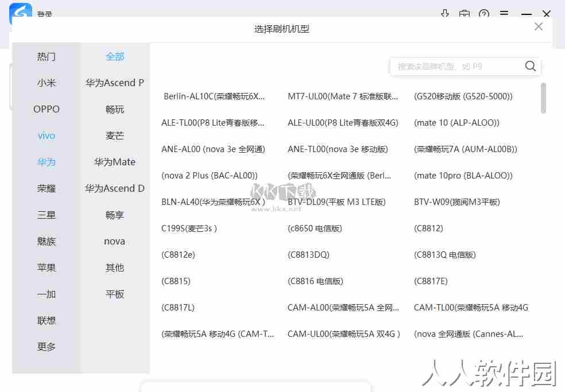
Task: Choose model BLN-AL40(华为荣耀畅玩6X )
Action: (213, 202)
